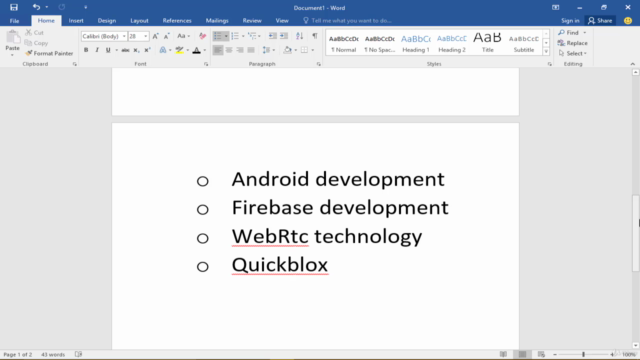This screenshot has height=360, width=640.
Task: Apply text highlight color
Action: 180,50
